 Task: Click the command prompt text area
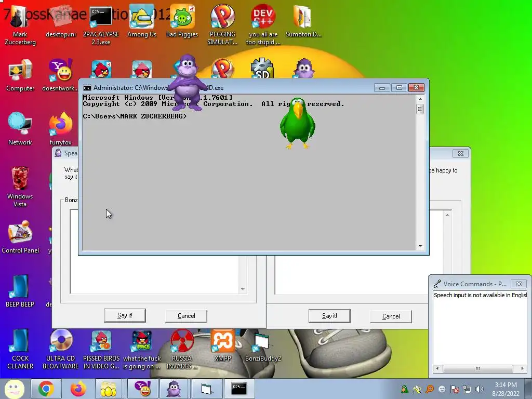click(249, 172)
